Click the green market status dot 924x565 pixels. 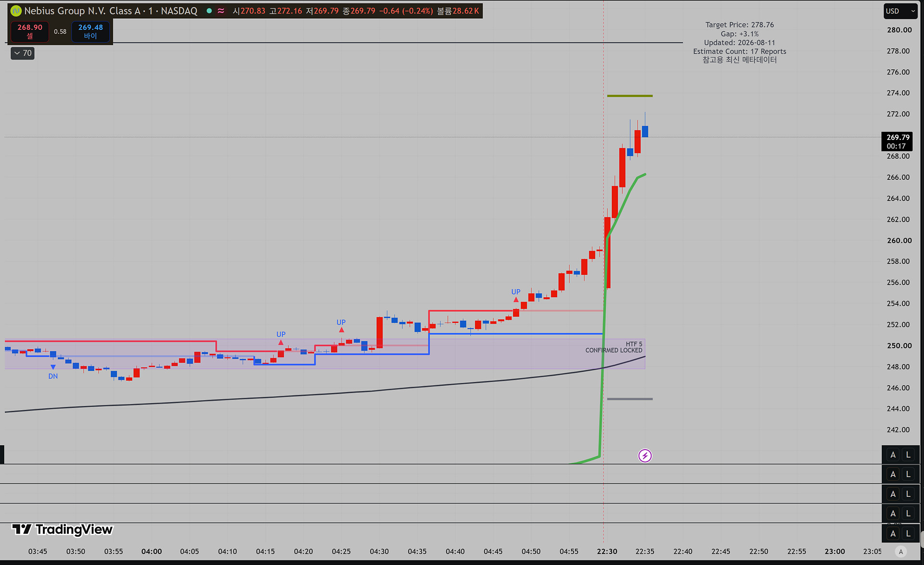click(x=209, y=11)
